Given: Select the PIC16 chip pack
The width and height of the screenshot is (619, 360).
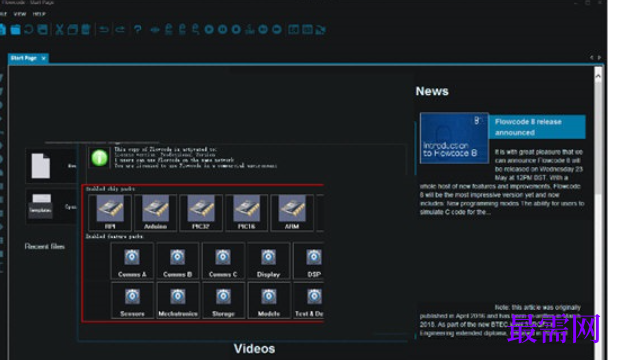Looking at the screenshot, I should (x=246, y=212).
